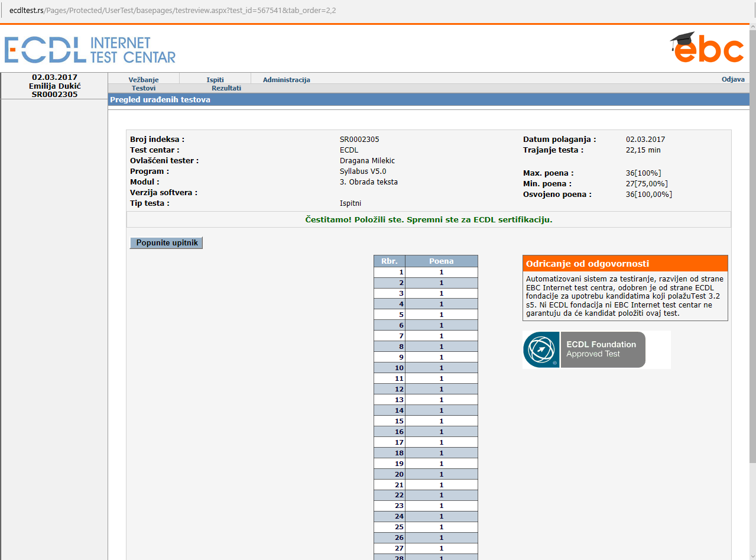The height and width of the screenshot is (560, 756).
Task: Select question row number 27
Action: [x=426, y=548]
